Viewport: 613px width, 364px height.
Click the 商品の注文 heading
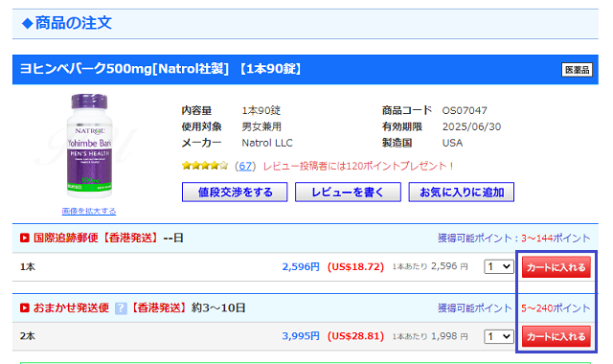tap(74, 23)
